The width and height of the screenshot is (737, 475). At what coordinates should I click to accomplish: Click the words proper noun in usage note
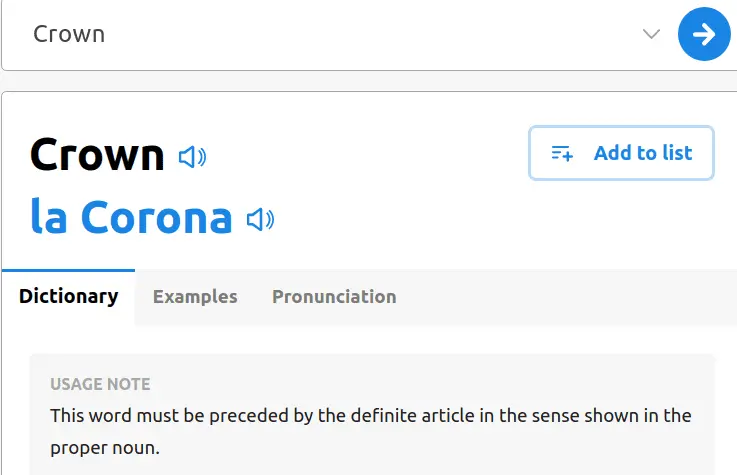click(104, 447)
